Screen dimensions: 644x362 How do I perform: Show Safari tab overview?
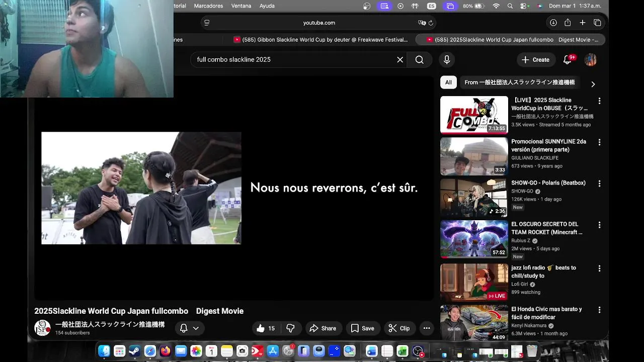(597, 23)
